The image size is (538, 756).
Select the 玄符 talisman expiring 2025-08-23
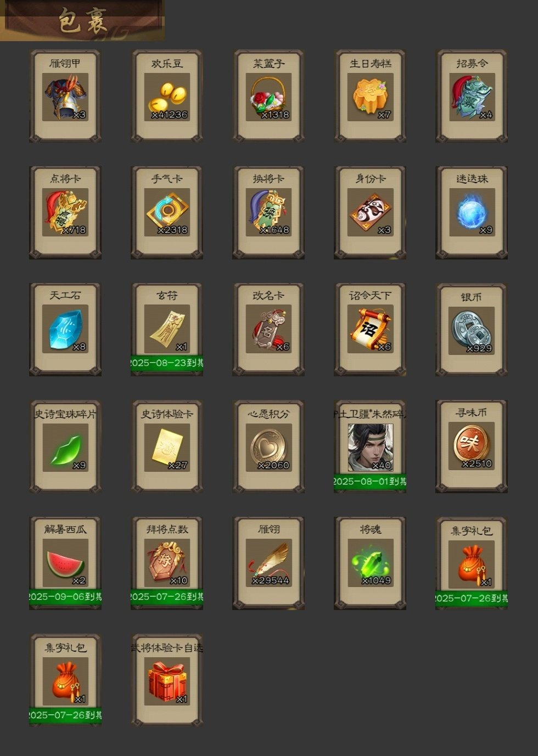pyautogui.click(x=167, y=329)
